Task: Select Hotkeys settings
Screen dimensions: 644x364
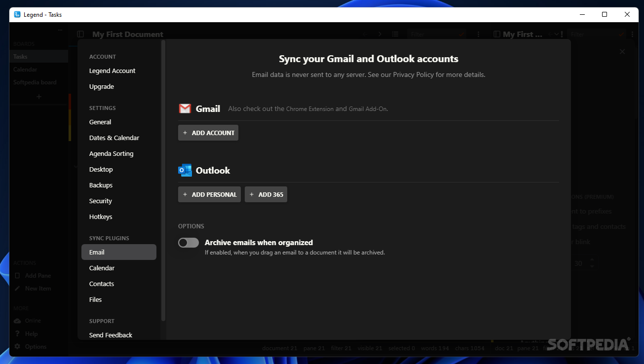Action: [101, 217]
